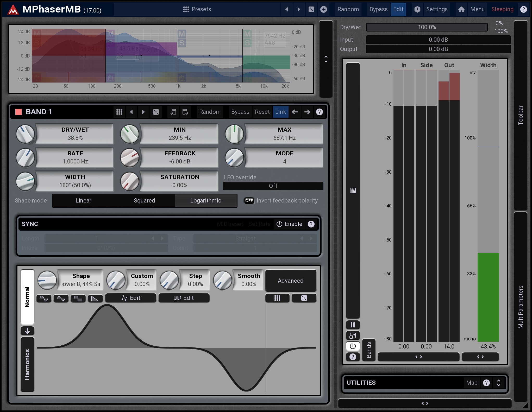Click the Advanced button
The width and height of the screenshot is (532, 412).
click(x=290, y=281)
